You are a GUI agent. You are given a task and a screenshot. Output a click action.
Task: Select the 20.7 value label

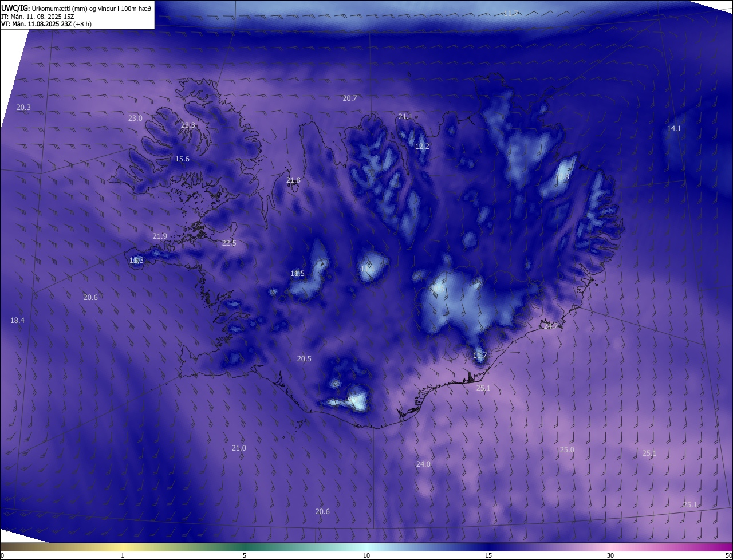tap(350, 98)
